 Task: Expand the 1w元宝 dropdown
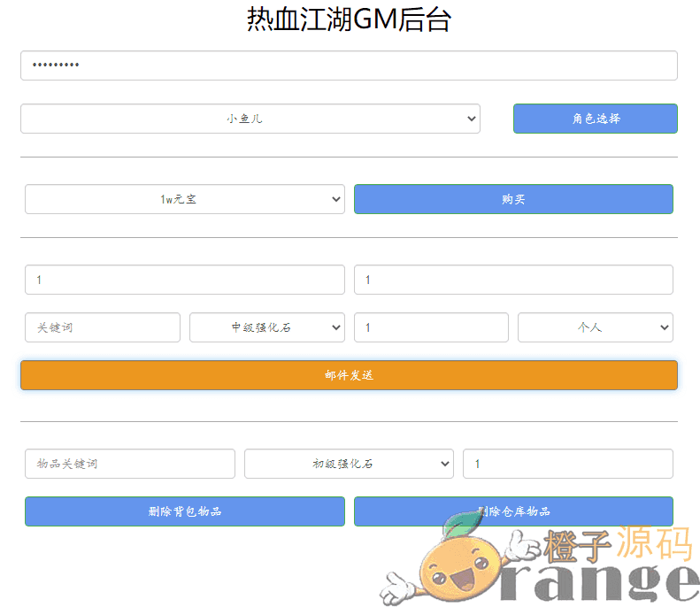tap(184, 199)
